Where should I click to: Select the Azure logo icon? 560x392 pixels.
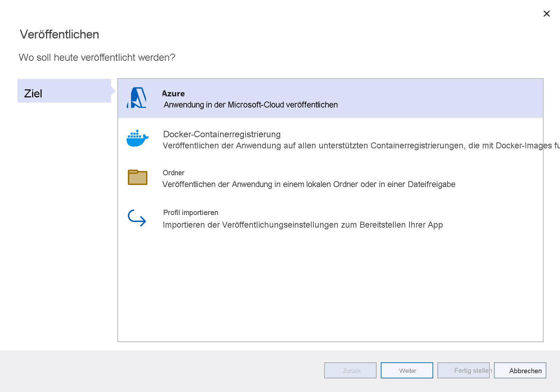[x=137, y=98]
